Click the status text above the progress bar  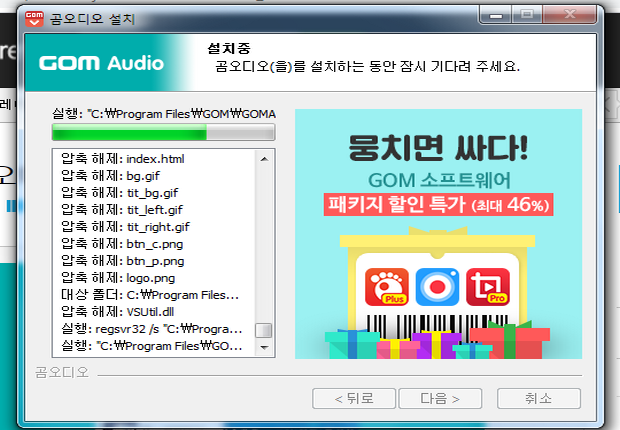pyautogui.click(x=164, y=114)
